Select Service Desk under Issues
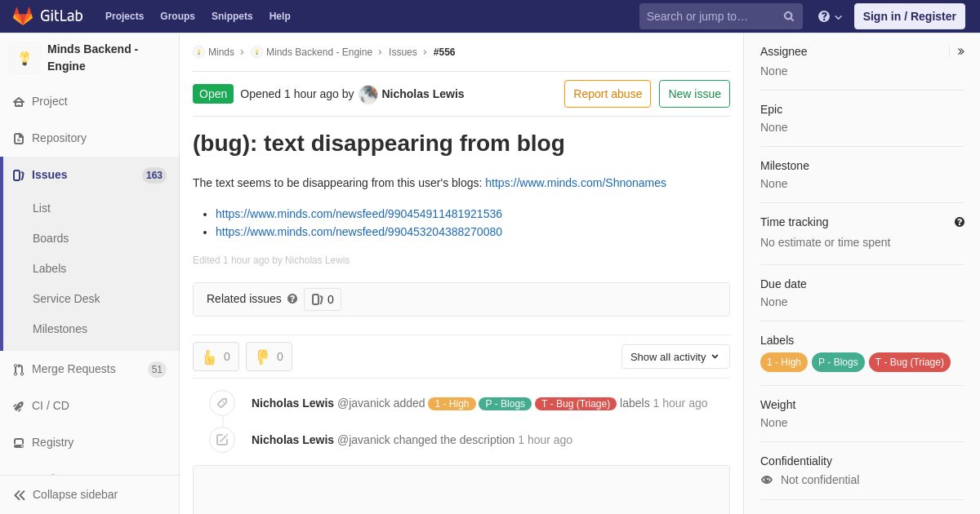 coord(66,299)
